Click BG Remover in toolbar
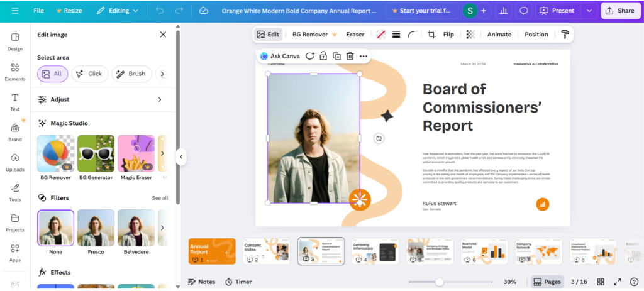The image size is (644, 291). (314, 35)
